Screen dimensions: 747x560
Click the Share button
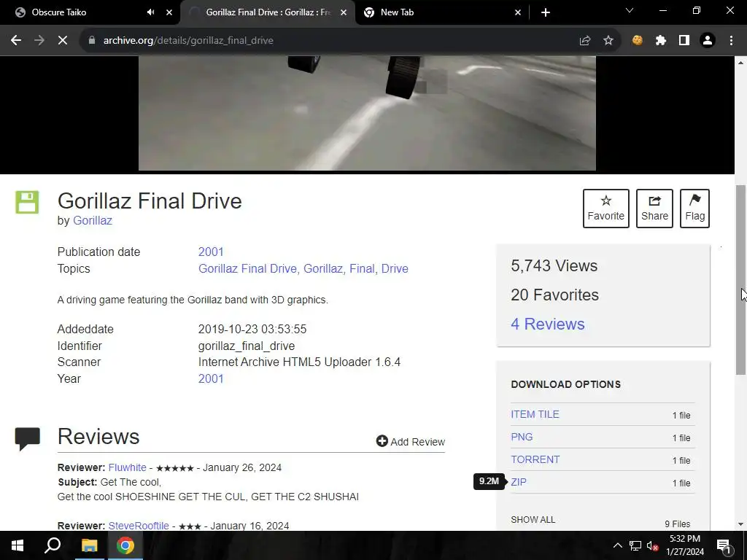coord(654,209)
